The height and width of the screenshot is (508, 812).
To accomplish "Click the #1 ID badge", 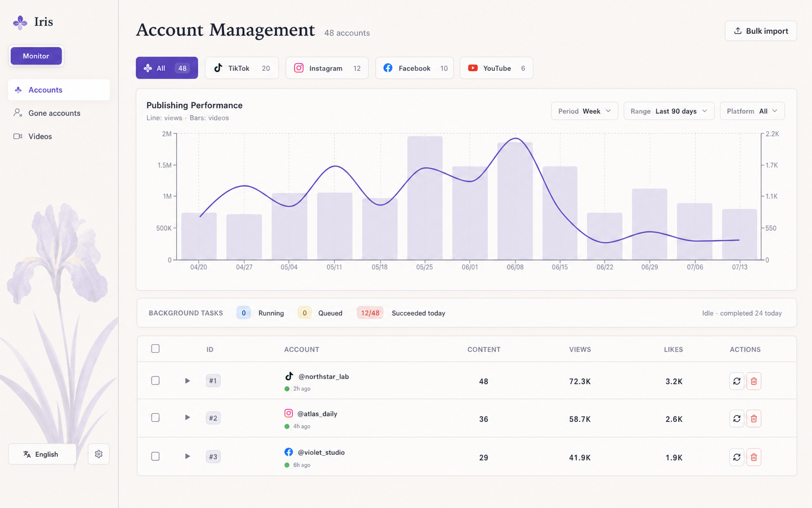I will click(213, 380).
